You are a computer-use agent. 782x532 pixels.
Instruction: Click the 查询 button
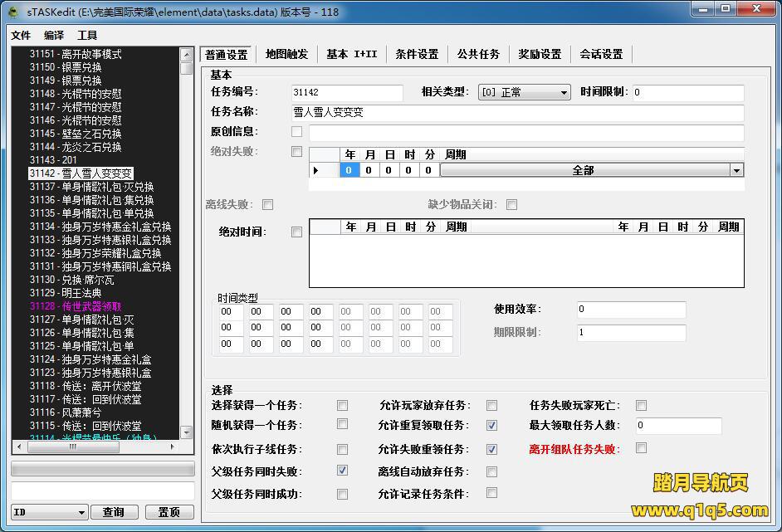[x=114, y=512]
